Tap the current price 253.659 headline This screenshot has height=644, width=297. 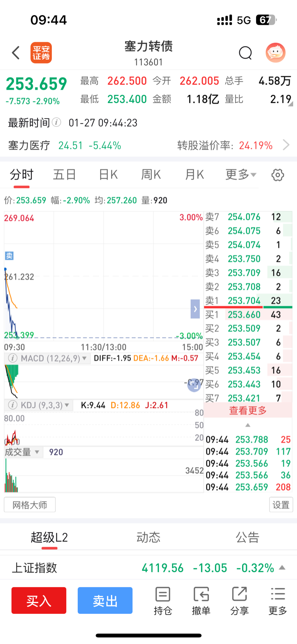[36, 84]
